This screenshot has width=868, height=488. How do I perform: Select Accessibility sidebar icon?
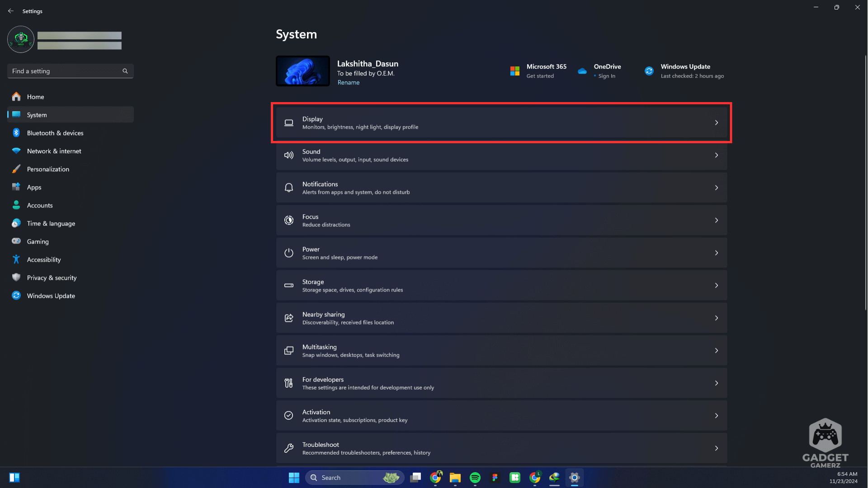click(16, 259)
